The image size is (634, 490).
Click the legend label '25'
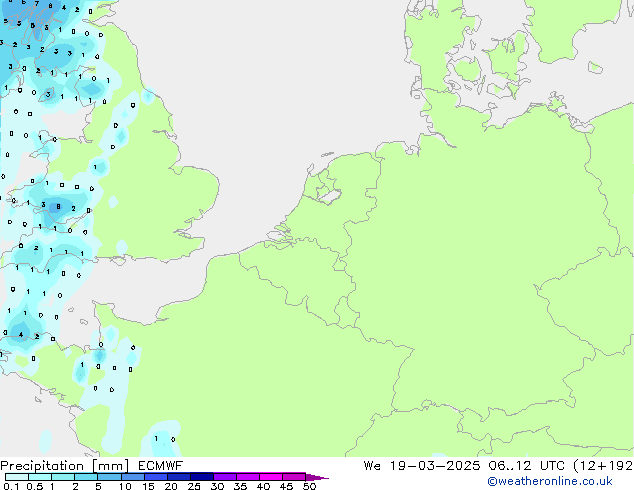point(194,486)
